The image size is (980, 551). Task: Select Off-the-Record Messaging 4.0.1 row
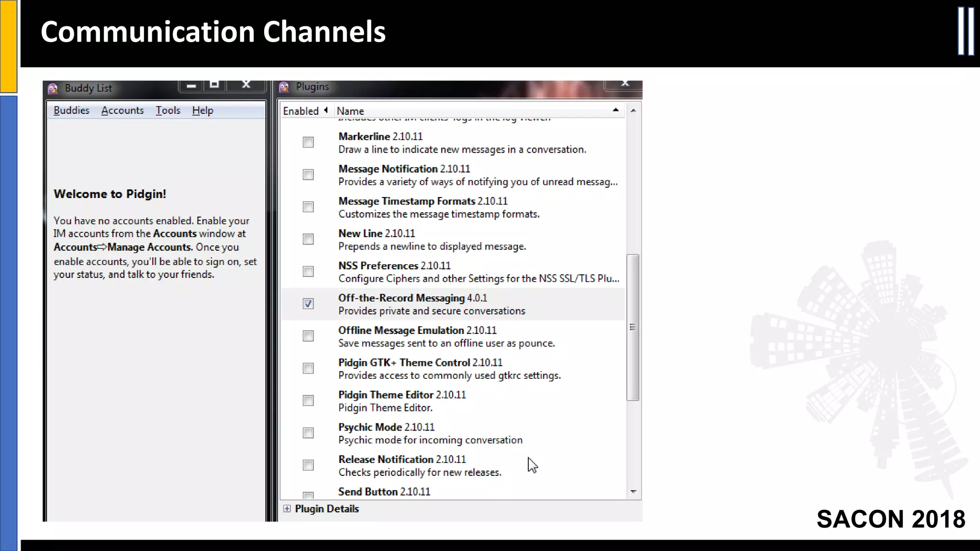[x=453, y=304]
